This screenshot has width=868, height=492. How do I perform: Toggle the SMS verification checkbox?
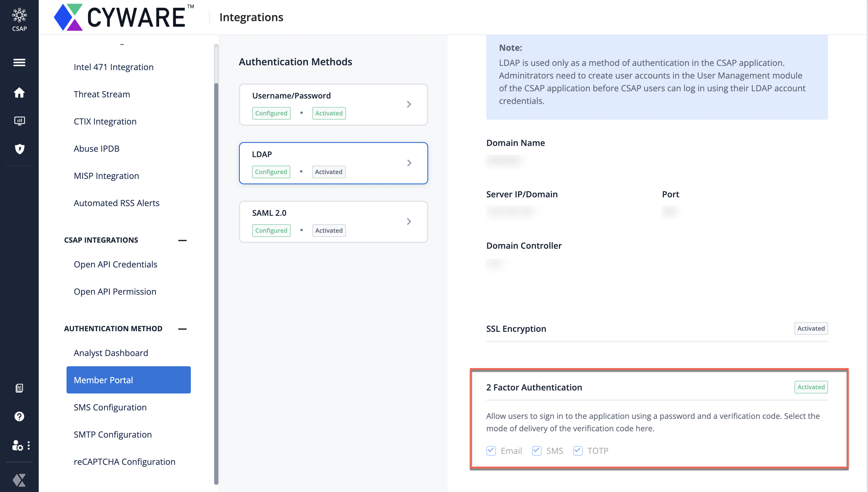[x=537, y=451]
